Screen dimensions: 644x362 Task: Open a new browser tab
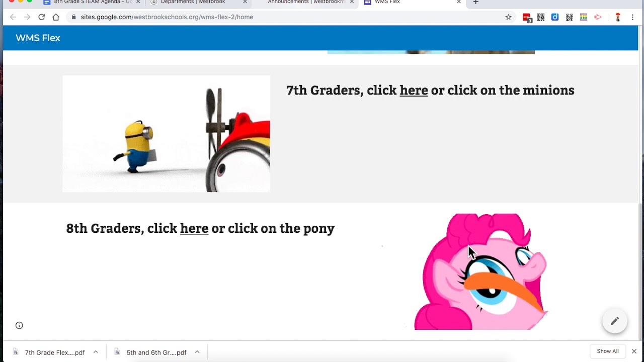475,2
